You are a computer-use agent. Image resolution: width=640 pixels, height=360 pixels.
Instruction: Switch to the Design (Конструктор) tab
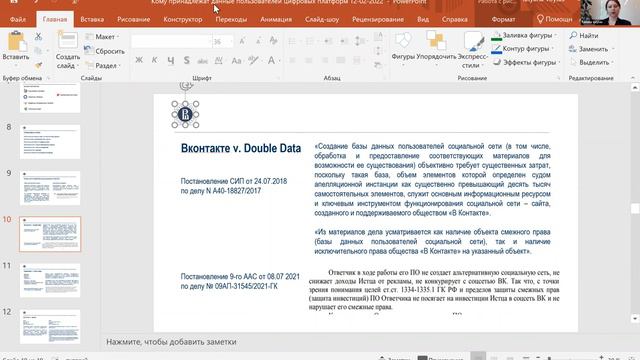coord(182,19)
